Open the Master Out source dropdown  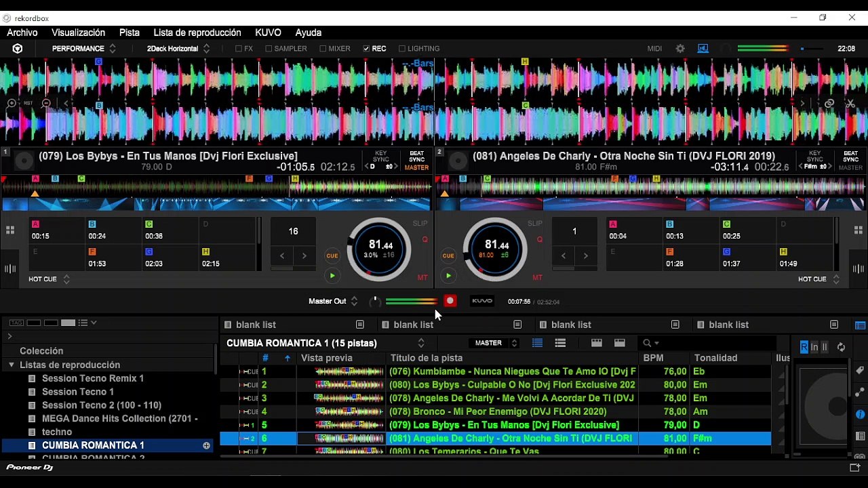click(x=333, y=302)
